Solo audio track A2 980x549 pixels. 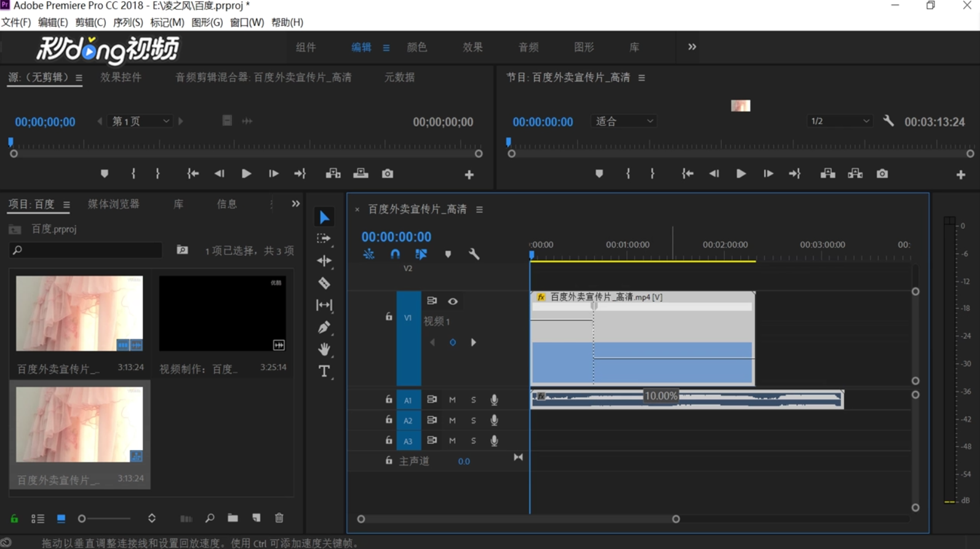473,421
